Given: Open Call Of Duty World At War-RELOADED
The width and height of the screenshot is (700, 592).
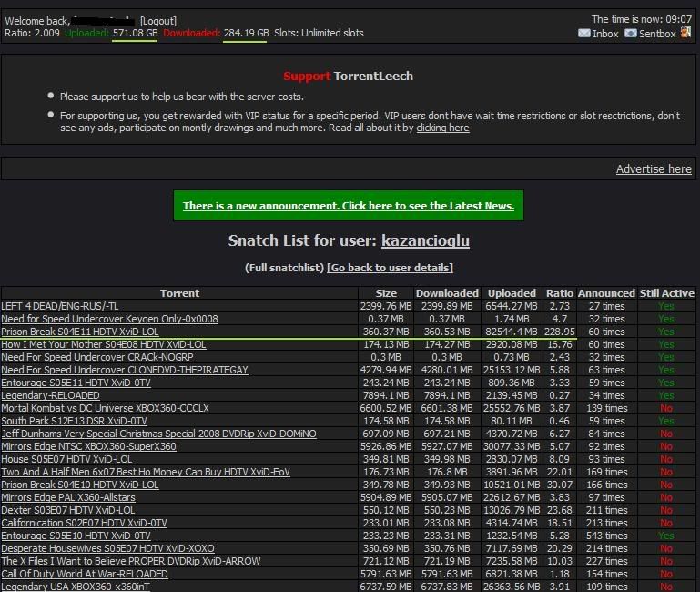Looking at the screenshot, I should 85,575.
